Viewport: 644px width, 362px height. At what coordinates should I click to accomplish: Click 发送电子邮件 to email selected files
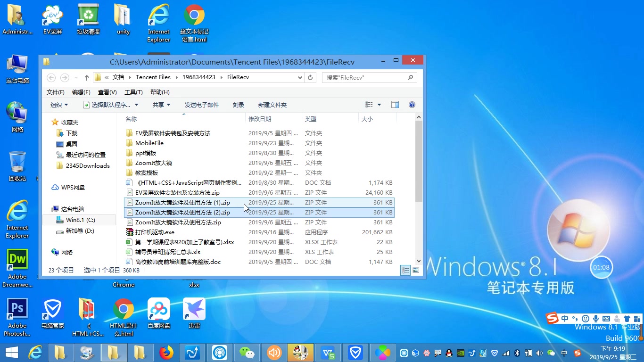click(202, 104)
